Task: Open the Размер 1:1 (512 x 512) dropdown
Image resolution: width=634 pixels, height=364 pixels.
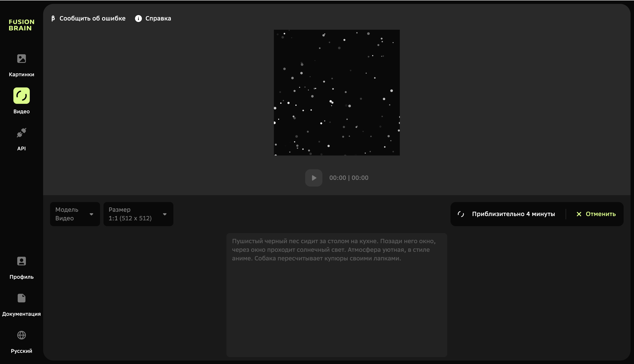Action: point(138,214)
